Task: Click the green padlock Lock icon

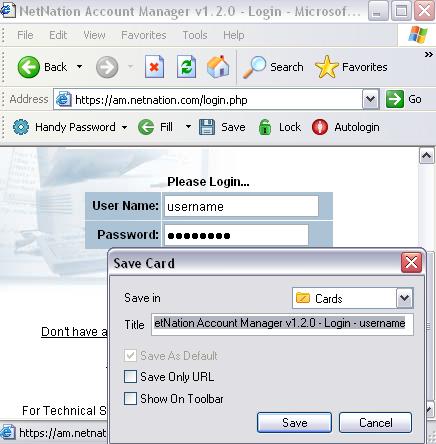Action: coord(265,127)
